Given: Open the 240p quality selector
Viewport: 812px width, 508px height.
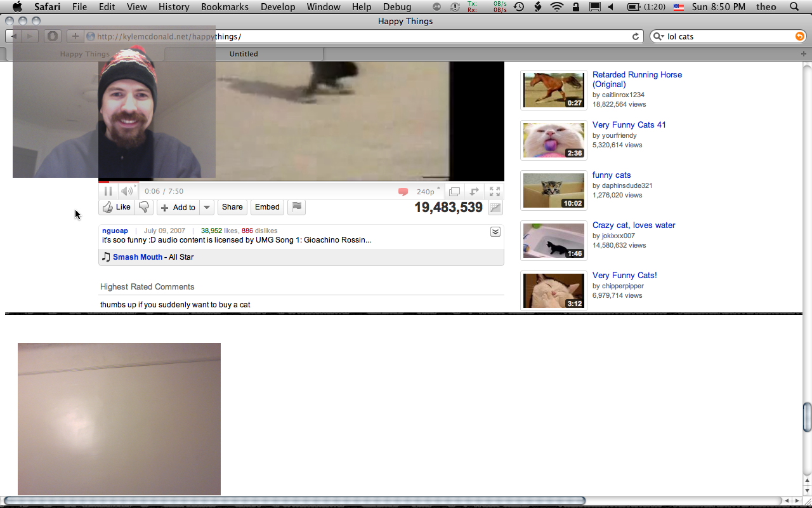Looking at the screenshot, I should tap(428, 192).
